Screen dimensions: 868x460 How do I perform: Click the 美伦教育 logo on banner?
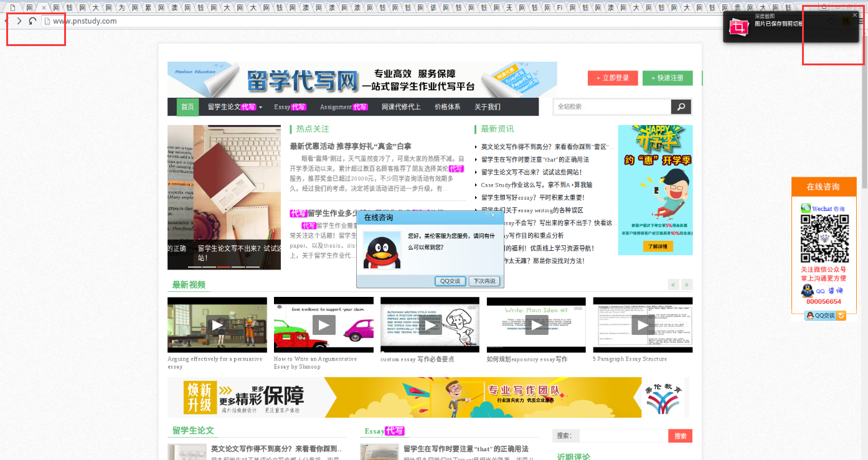[x=664, y=397]
